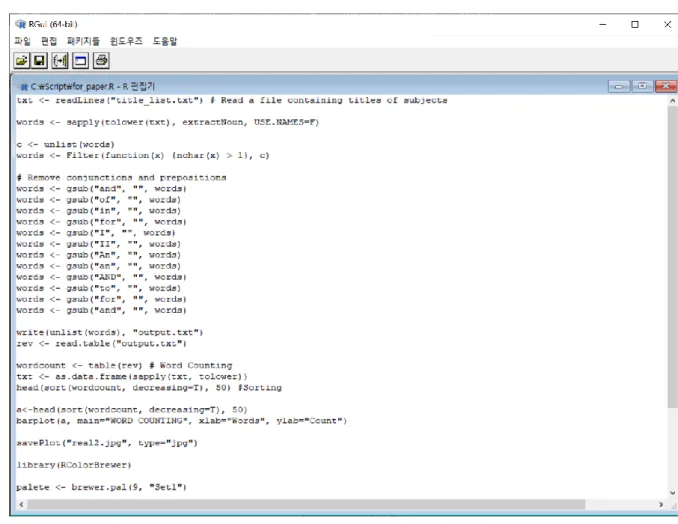
Task: Return focus to console toolbar icon
Action: tap(80, 61)
